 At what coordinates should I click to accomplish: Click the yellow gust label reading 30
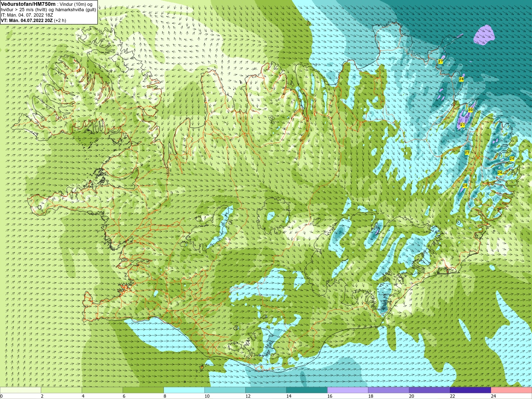(x=470, y=110)
